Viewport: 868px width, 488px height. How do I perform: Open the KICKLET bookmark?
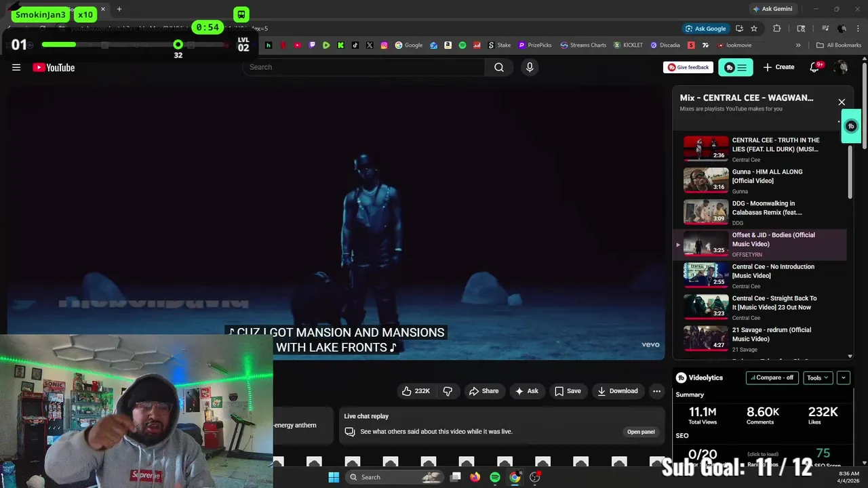pyautogui.click(x=628, y=45)
